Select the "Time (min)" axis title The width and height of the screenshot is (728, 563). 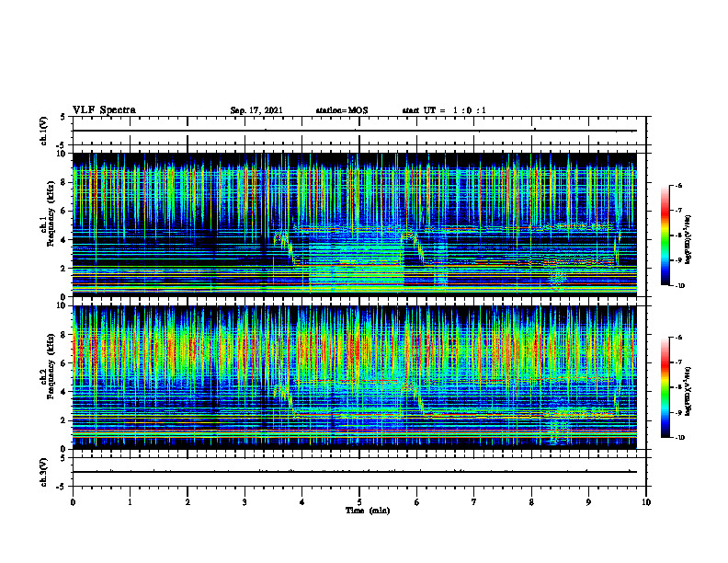point(368,511)
